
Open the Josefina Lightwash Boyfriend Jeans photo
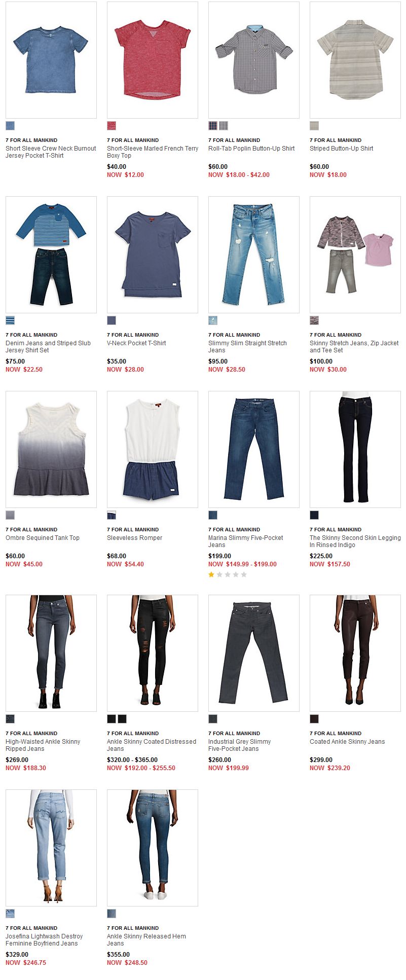(51, 848)
